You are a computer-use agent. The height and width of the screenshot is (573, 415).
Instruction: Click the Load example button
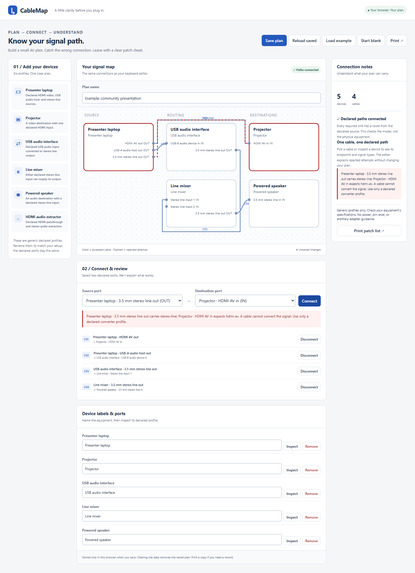tap(339, 41)
